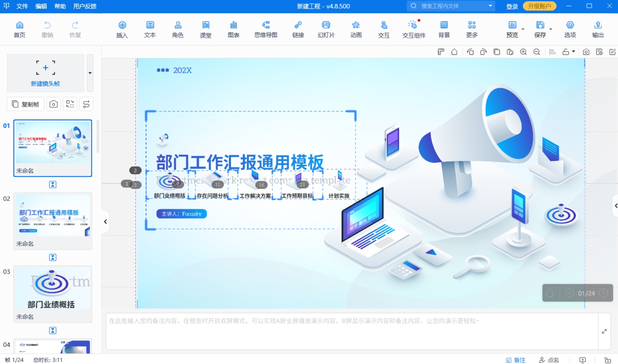Viewport: 618px width, 364px height.
Task: Go to the 首页 home button
Action: pyautogui.click(x=19, y=29)
